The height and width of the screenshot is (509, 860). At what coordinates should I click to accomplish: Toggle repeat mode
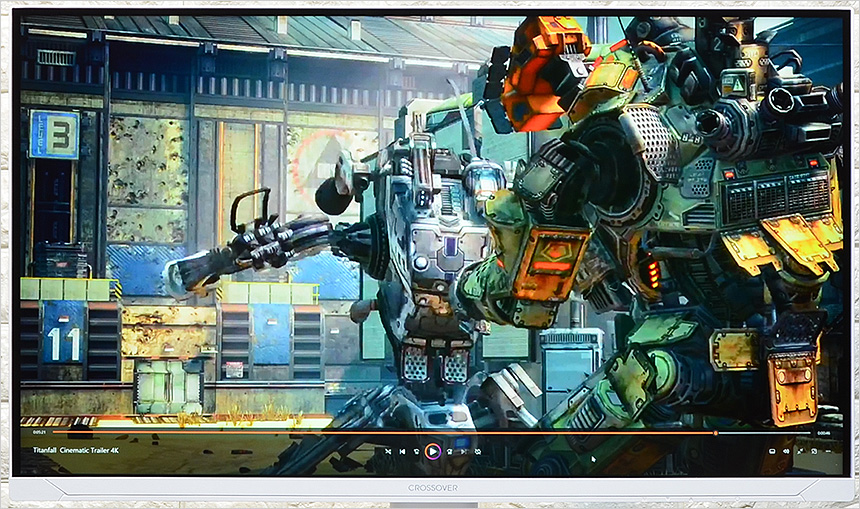pos(478,452)
